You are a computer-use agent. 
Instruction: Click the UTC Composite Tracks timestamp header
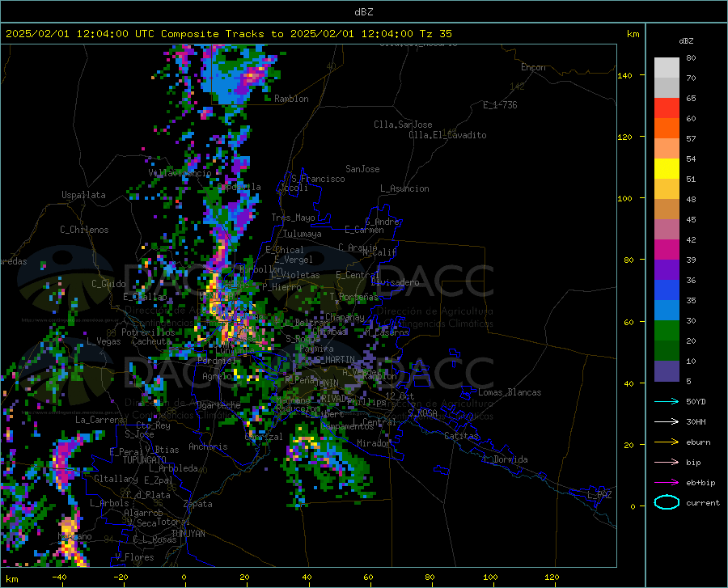[x=228, y=34]
